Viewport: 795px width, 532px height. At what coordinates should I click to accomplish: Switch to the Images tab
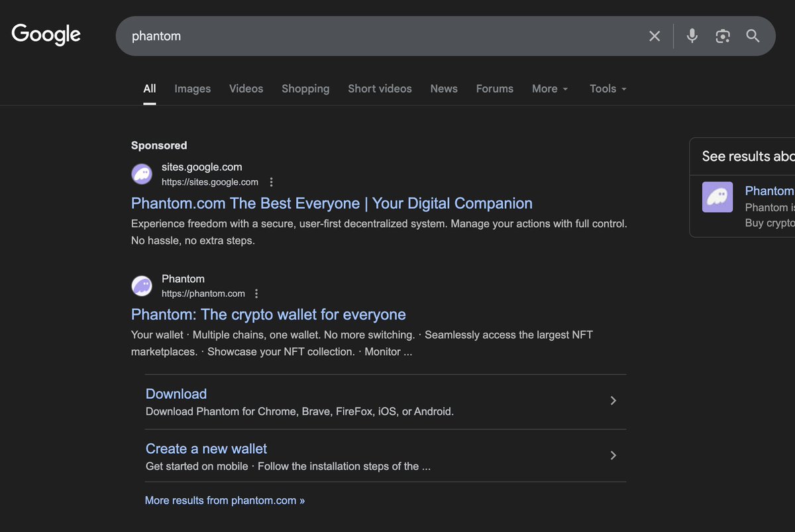[x=193, y=89]
